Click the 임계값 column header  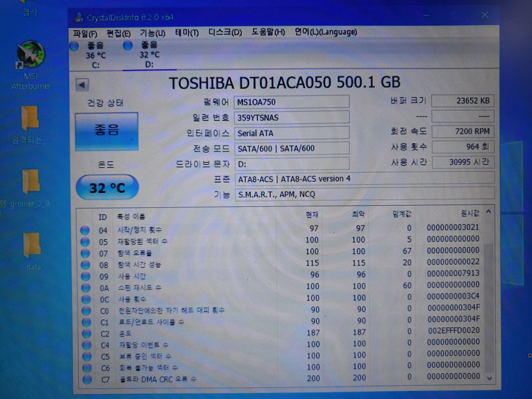402,214
